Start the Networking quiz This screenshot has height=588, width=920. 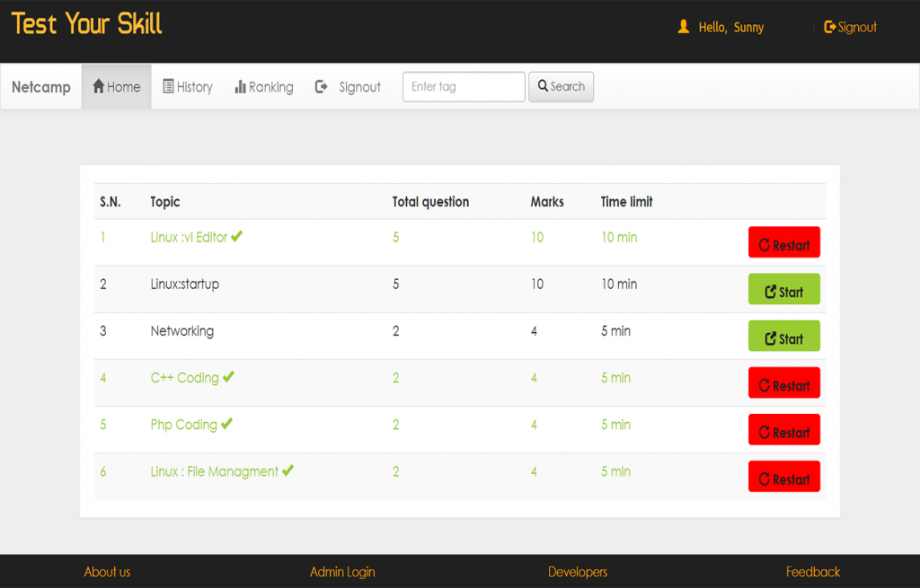783,336
